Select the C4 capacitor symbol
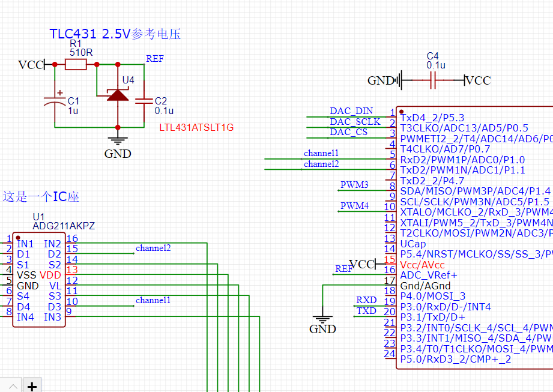553x392 pixels. [433, 80]
